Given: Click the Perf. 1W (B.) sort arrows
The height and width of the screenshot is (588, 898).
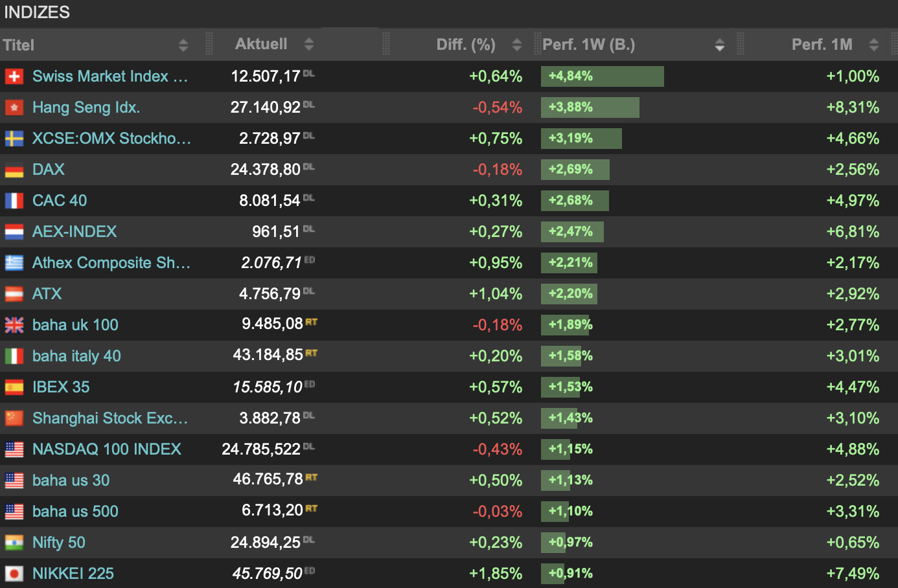Looking at the screenshot, I should pos(719,45).
